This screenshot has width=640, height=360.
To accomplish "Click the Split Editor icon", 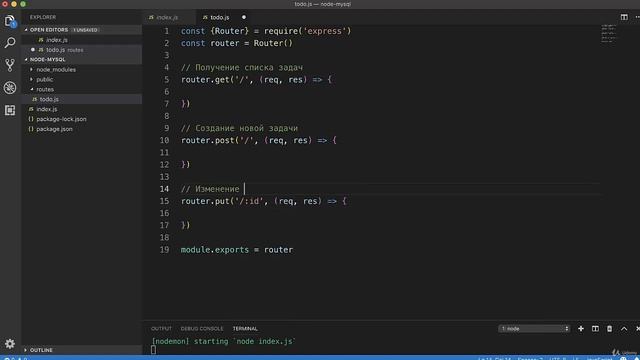I will 624,17.
